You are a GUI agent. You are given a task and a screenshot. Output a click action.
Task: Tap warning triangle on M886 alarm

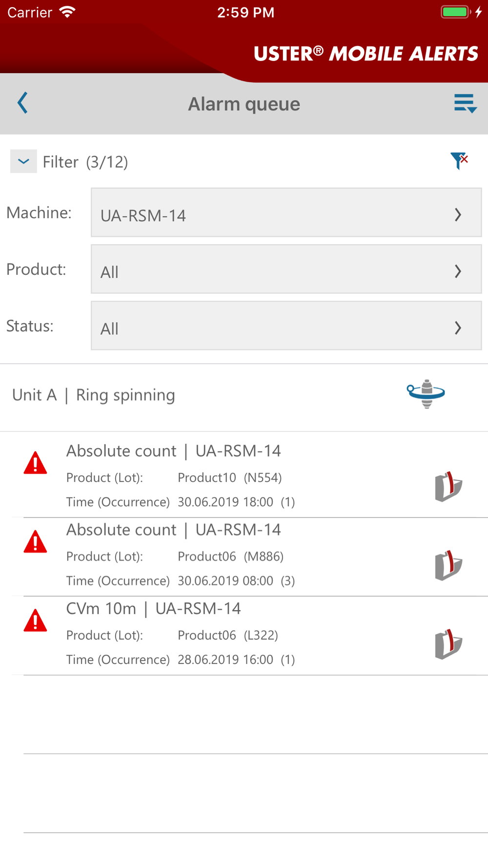35,542
